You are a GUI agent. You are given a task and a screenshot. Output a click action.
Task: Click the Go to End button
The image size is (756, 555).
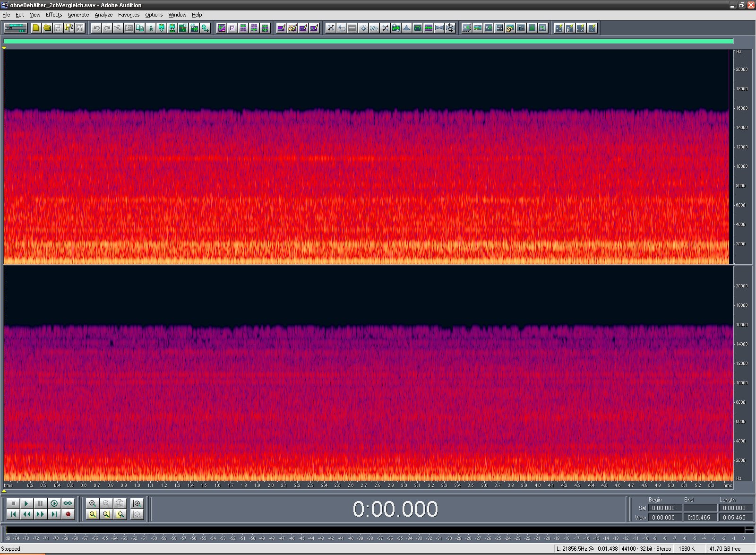(54, 514)
